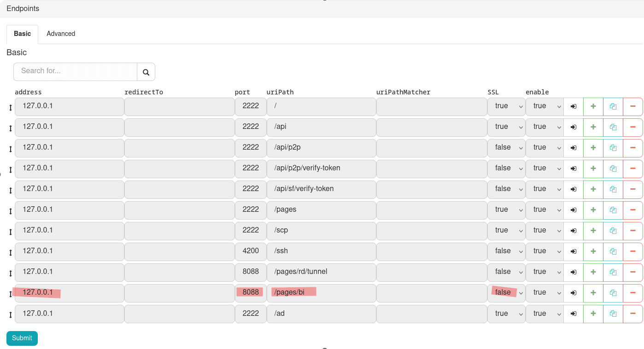Viewport: 644px width, 349px height.
Task: Open SSL dropdown for /api/p2p/verify-token row
Action: 506,169
